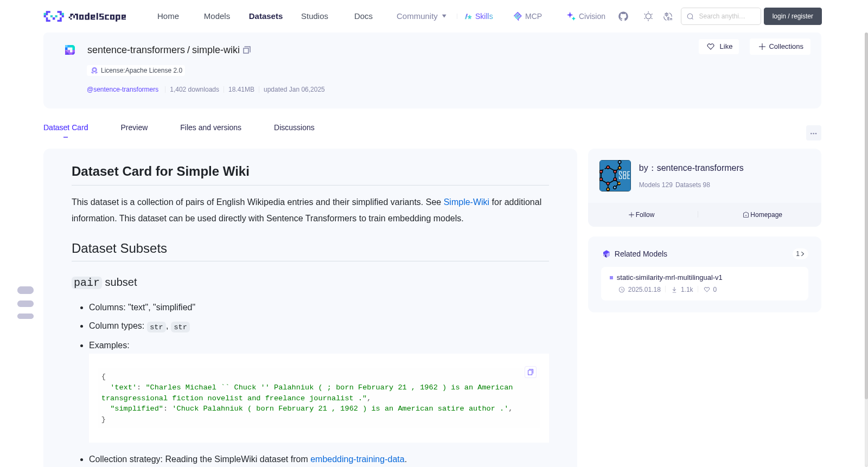Click the Skills sparkle icon
This screenshot has height=467, width=868.
[x=468, y=16]
